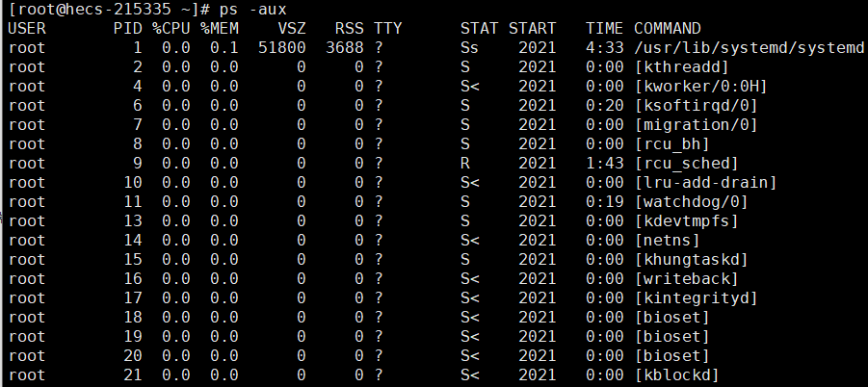Select the [bioset] process with PID 18
The image size is (868, 387).
[672, 318]
